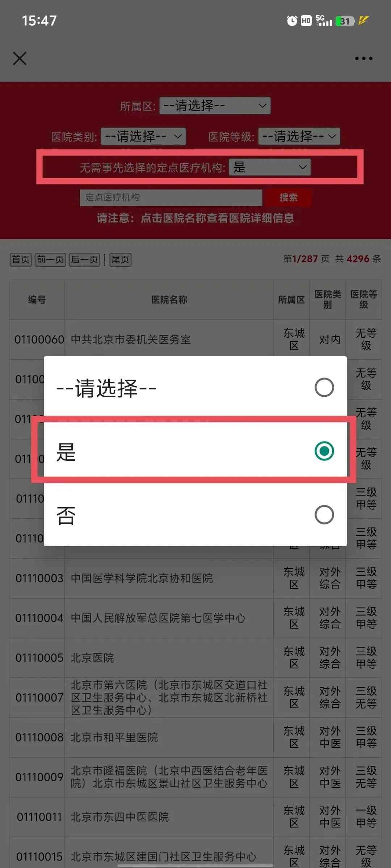Image resolution: width=391 pixels, height=868 pixels.
Task: Select the "--请选择--" radio option
Action: tap(195, 388)
